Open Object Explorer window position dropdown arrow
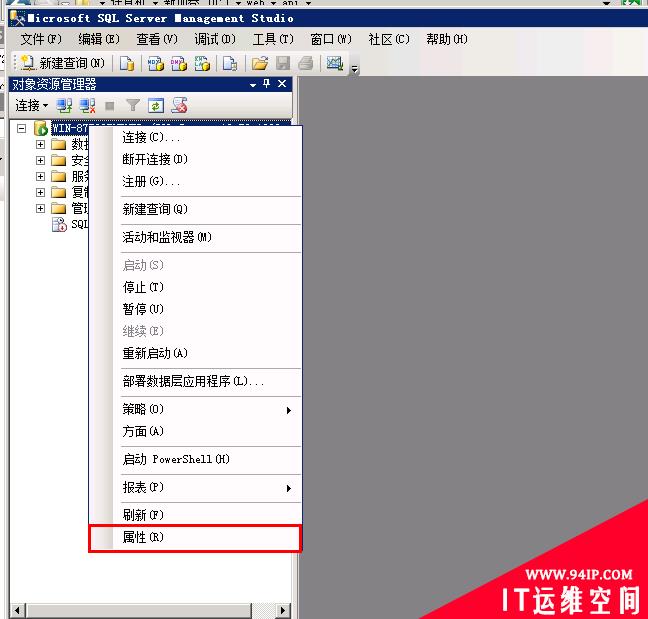 (253, 85)
